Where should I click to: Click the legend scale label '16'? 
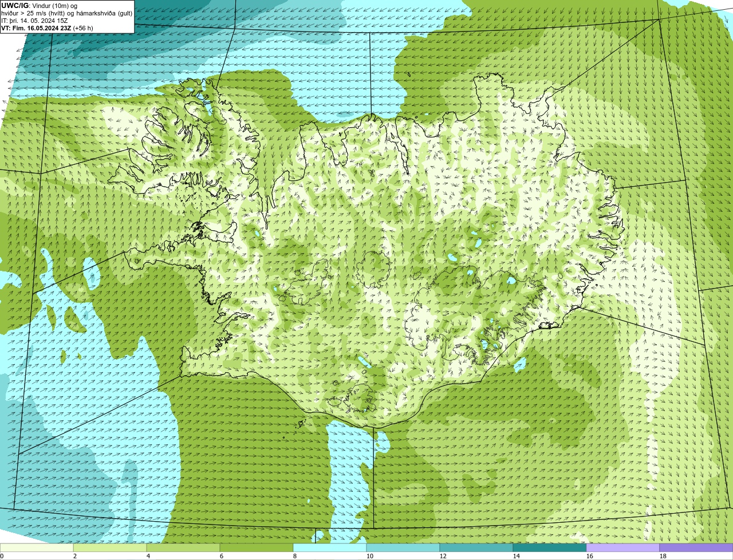pyautogui.click(x=589, y=556)
